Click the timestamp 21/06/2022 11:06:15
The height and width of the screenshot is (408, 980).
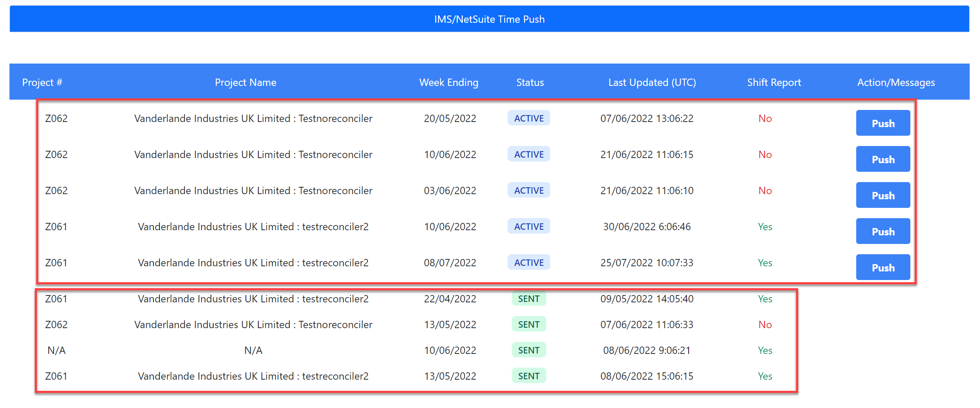tap(647, 155)
